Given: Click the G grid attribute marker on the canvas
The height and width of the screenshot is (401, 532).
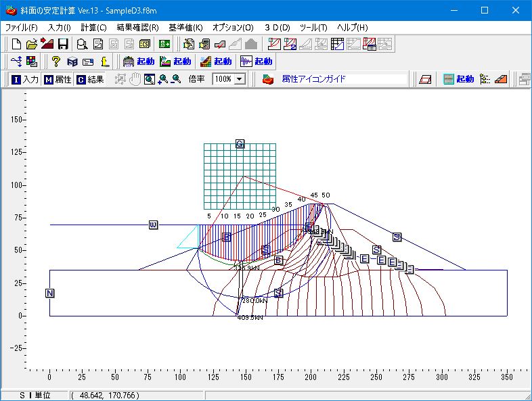Looking at the screenshot, I should (240, 144).
